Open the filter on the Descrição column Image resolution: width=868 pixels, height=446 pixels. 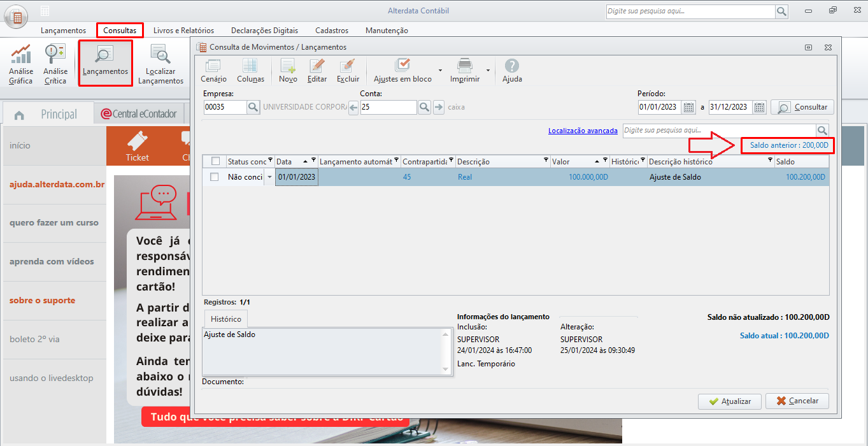point(546,160)
